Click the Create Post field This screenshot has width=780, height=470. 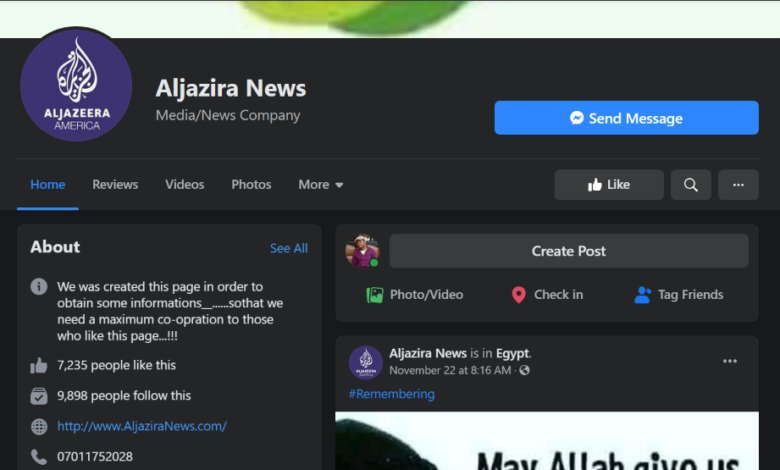tap(569, 251)
